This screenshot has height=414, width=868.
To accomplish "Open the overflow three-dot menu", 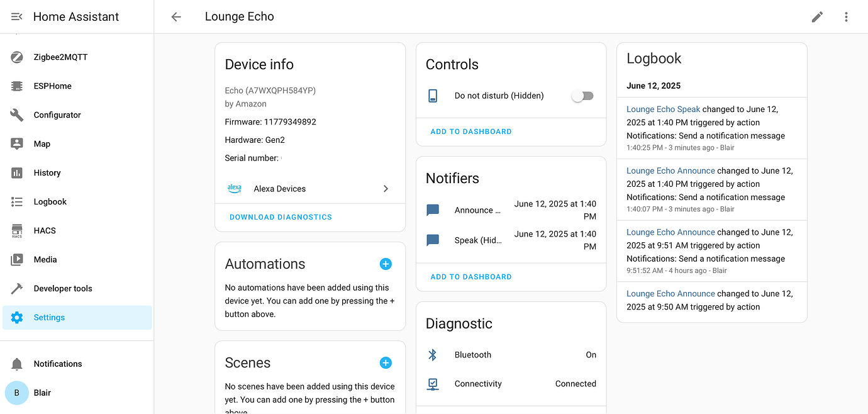I will pos(846,17).
